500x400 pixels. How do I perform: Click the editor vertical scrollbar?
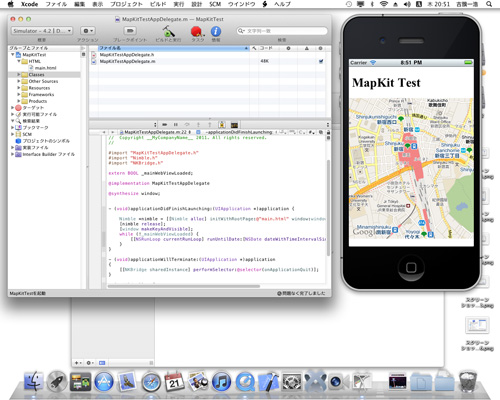[x=328, y=207]
